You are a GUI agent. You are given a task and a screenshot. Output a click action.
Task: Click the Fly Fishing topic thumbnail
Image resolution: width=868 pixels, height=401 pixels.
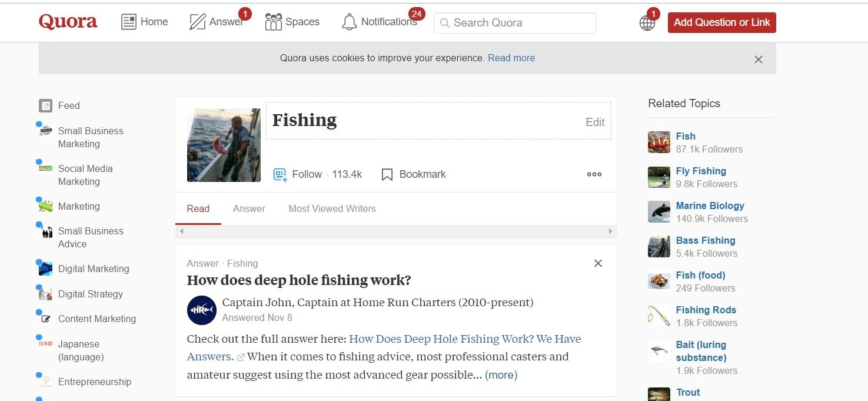(659, 177)
